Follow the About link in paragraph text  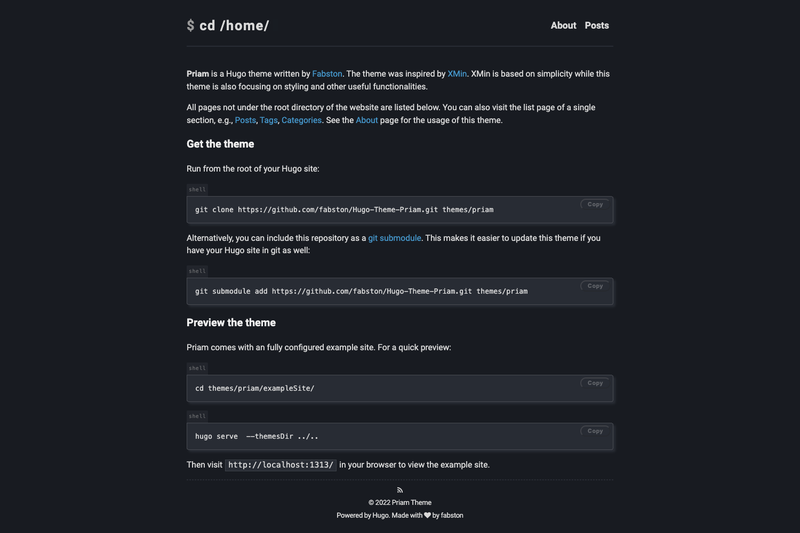coord(367,120)
